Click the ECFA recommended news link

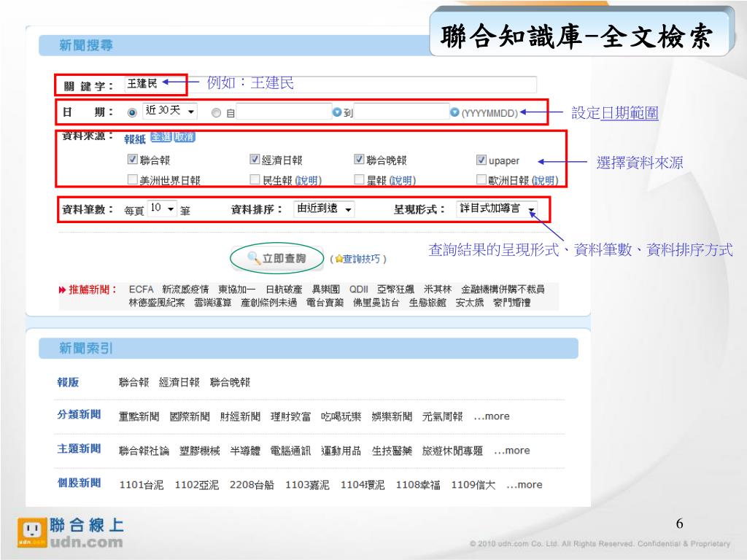coord(141,289)
